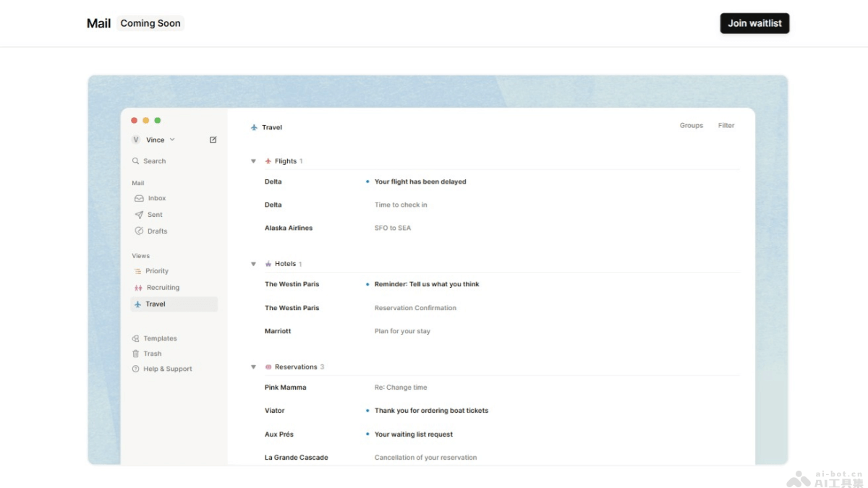Select the Travel airplane icon in sidebar
This screenshot has width=868, height=488.
(137, 304)
